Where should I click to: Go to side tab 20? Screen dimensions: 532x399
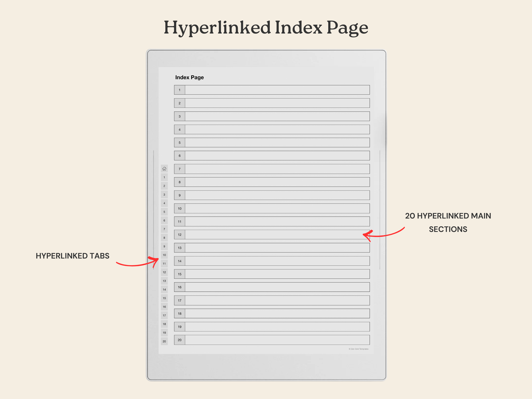164,341
